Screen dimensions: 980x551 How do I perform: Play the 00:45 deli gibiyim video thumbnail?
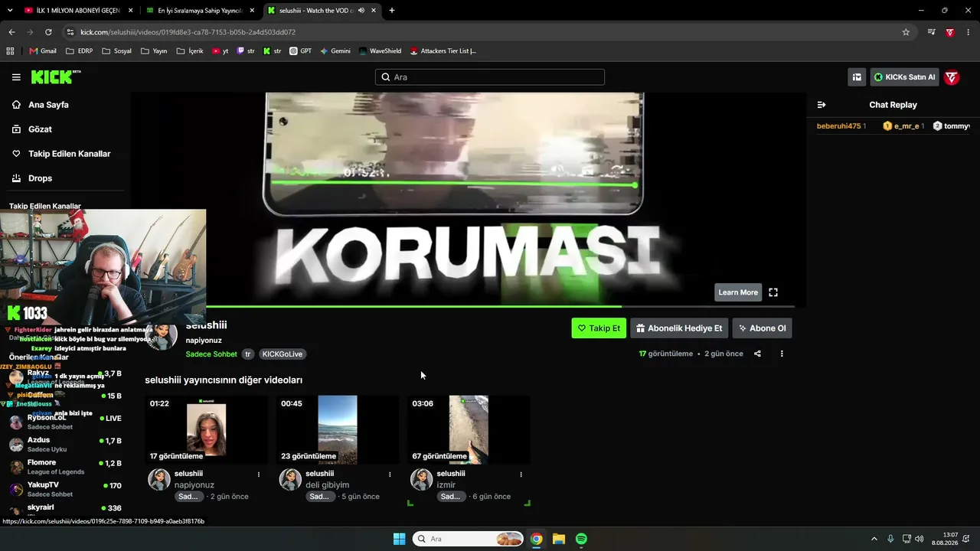[338, 429]
